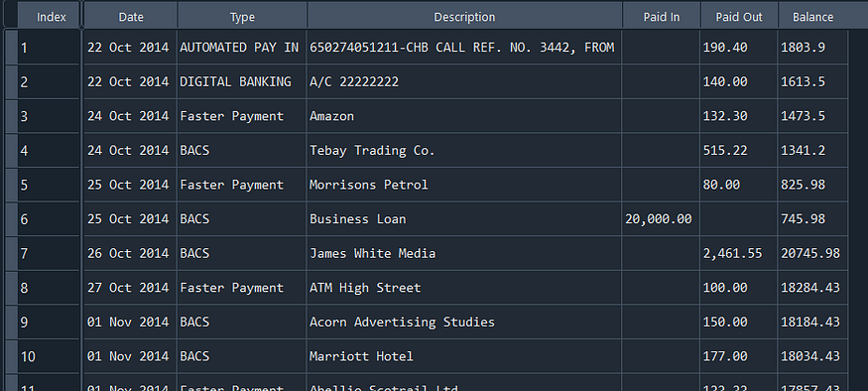Select the 18184.43 Balance cell
The image size is (868, 391).
(812, 322)
